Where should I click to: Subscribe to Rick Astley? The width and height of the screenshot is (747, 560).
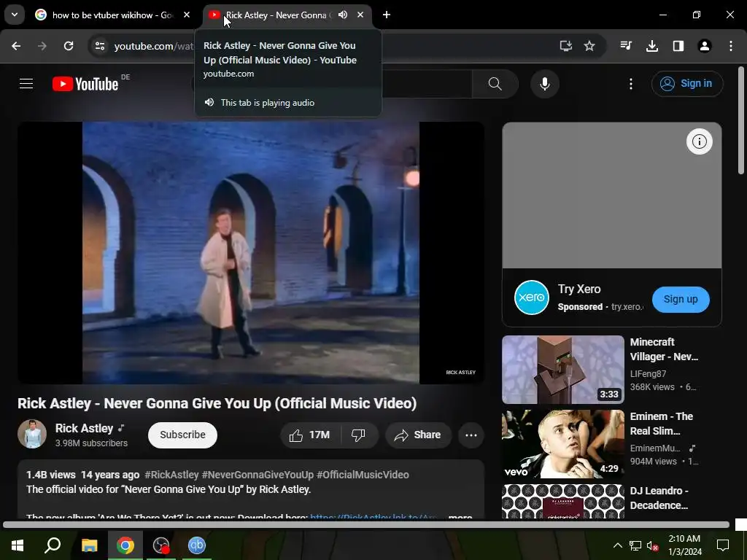point(182,435)
